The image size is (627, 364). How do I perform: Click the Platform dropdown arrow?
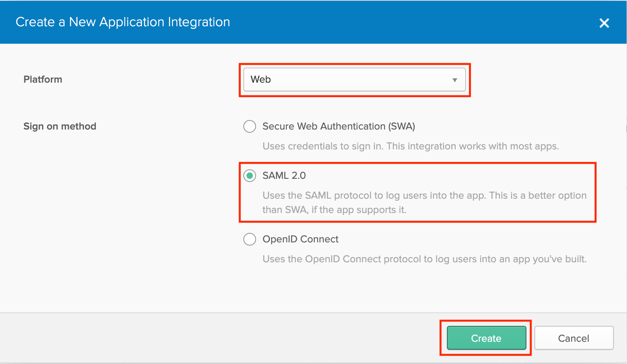coord(454,80)
